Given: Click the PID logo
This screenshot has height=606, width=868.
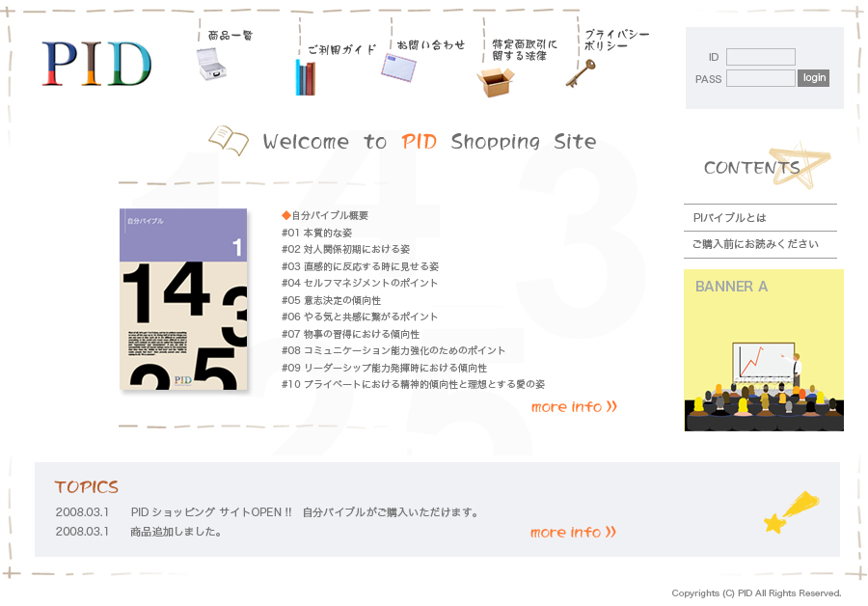Looking at the screenshot, I should [x=96, y=64].
